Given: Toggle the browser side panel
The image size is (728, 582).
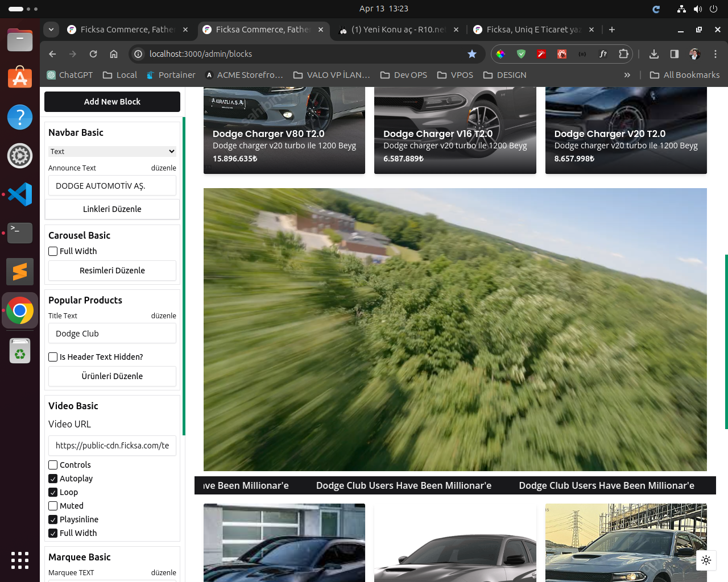Looking at the screenshot, I should pos(675,54).
